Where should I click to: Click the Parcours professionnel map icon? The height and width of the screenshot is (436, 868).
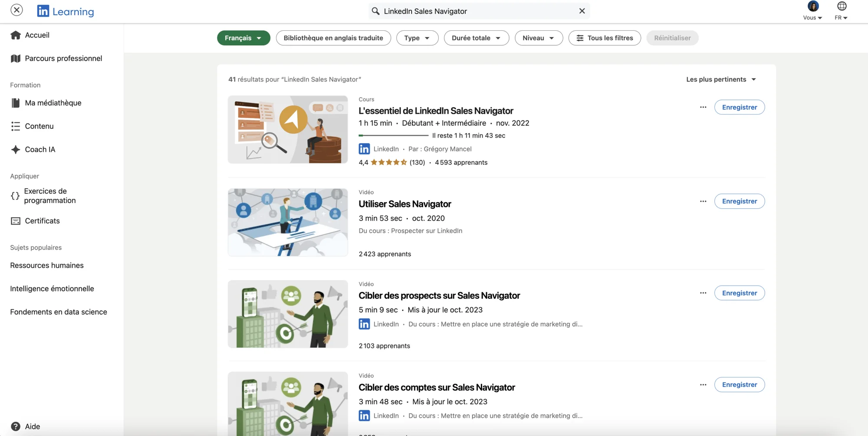(x=16, y=59)
